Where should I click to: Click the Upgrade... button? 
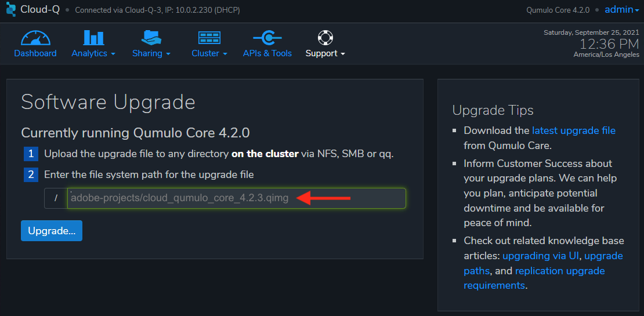[x=52, y=231]
